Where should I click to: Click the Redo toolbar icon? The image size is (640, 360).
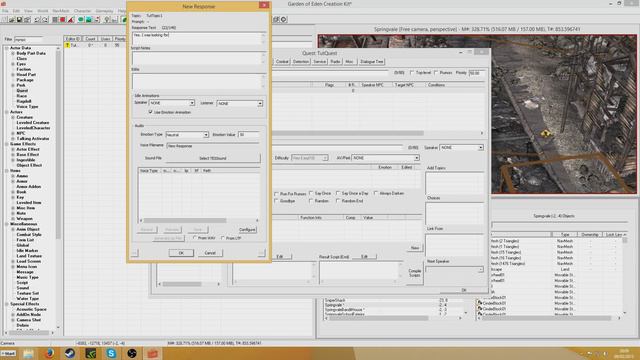[x=45, y=20]
